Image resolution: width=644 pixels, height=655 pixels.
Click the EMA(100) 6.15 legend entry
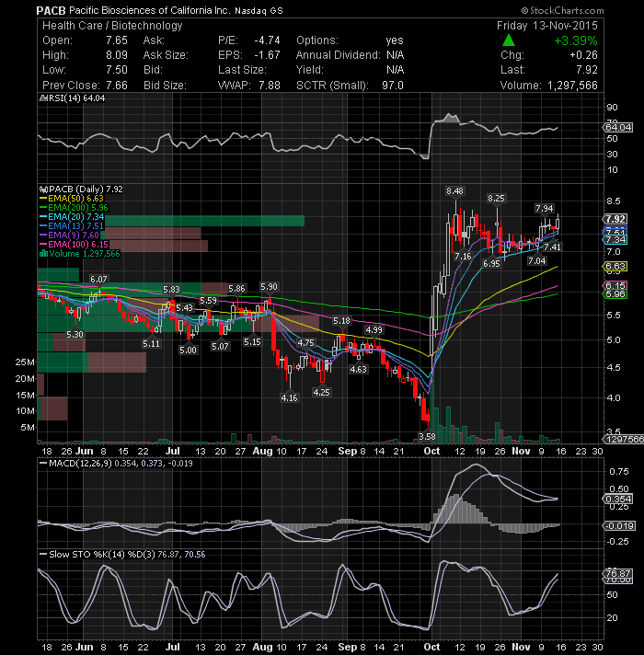(74, 245)
